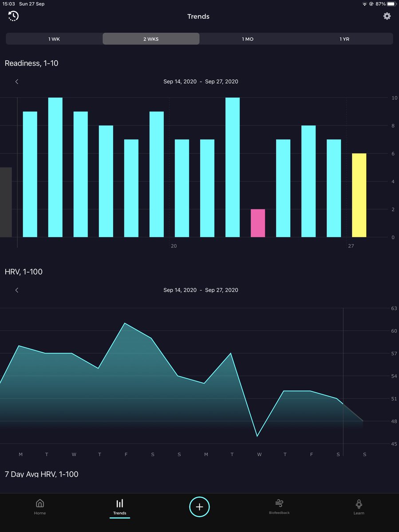Open the Learn rocket icon

[x=359, y=506]
